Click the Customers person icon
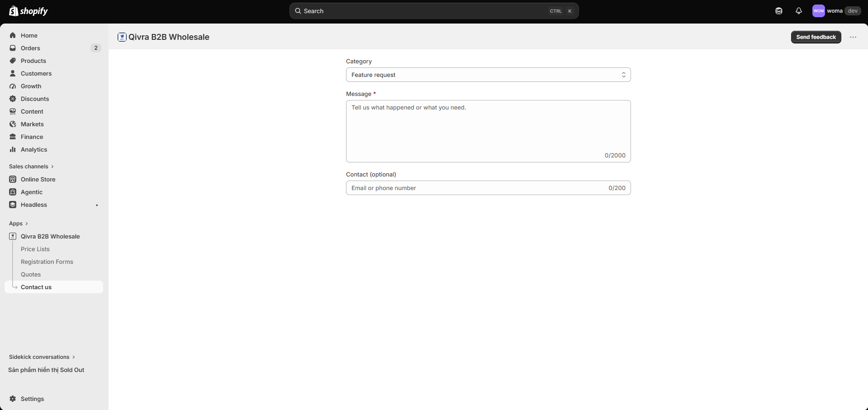The image size is (868, 410). click(x=13, y=73)
